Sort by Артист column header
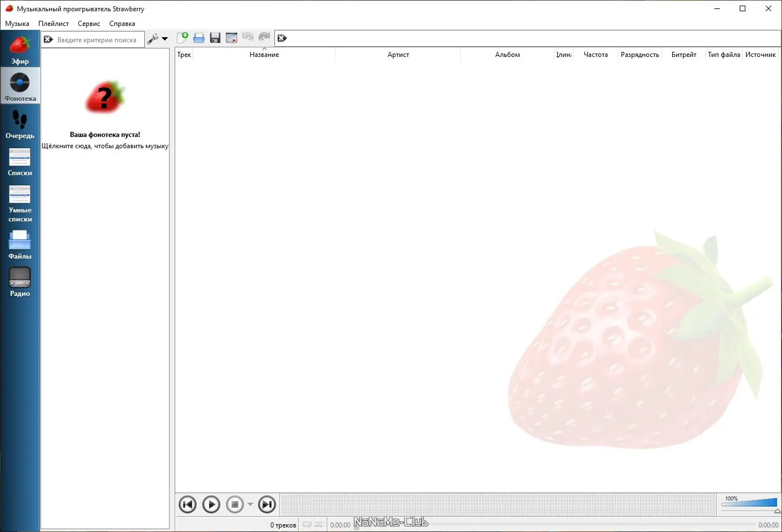 pos(398,55)
